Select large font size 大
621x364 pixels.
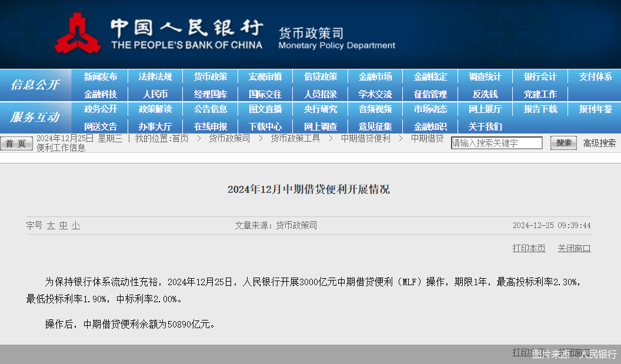pyautogui.click(x=52, y=225)
